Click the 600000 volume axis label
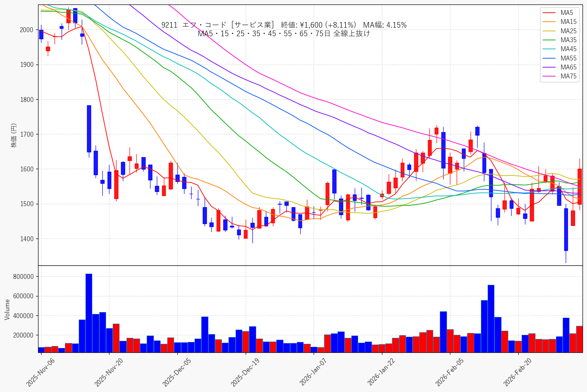 [x=24, y=296]
